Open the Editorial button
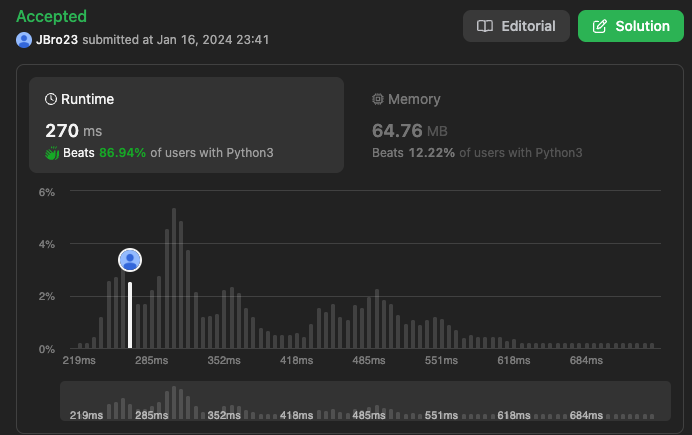692x435 pixels. click(516, 26)
